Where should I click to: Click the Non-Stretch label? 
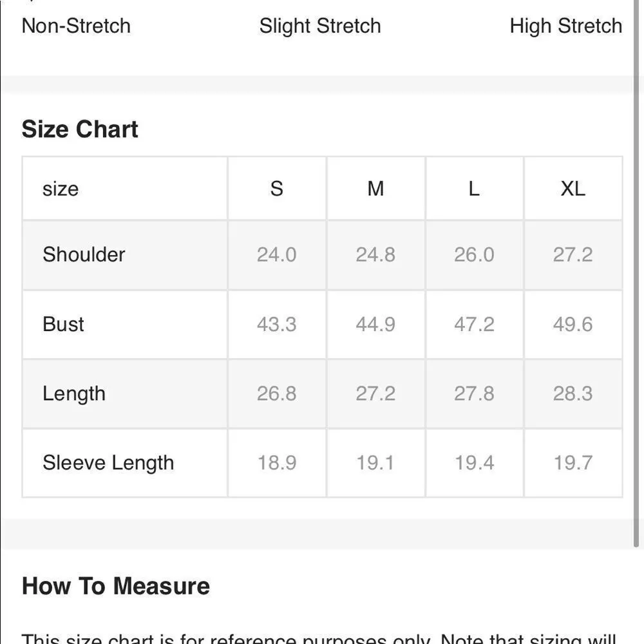tap(76, 26)
